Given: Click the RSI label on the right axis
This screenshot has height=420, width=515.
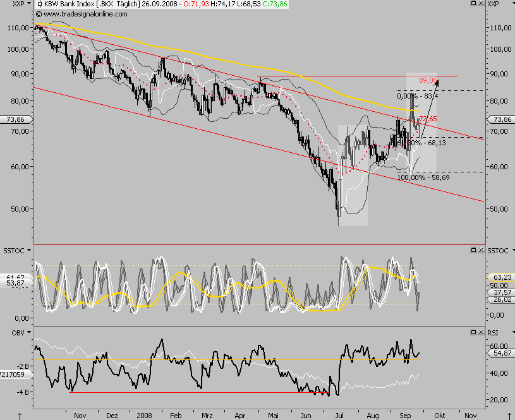Looking at the screenshot, I should (x=493, y=333).
